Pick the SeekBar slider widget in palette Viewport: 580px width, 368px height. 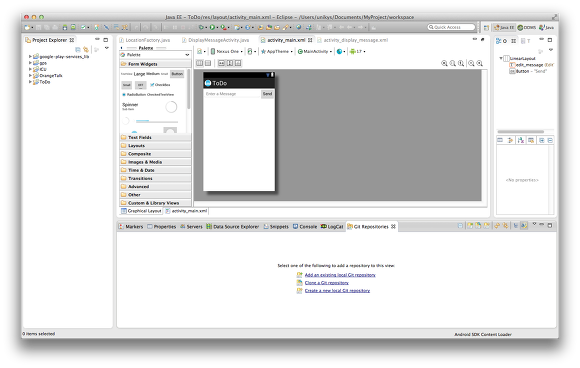pyautogui.click(x=156, y=121)
